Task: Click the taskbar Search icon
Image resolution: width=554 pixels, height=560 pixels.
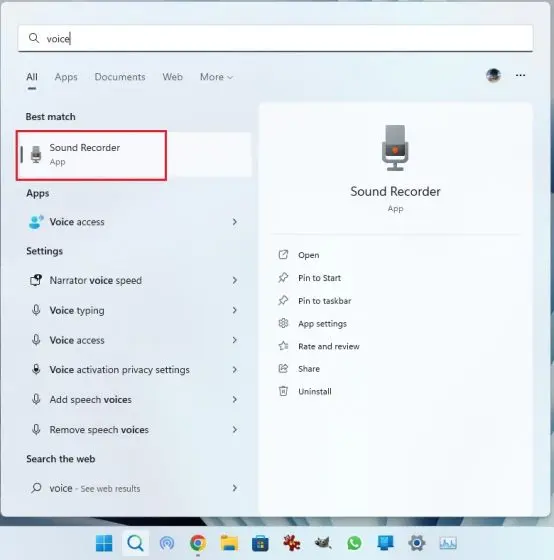Action: (x=135, y=543)
